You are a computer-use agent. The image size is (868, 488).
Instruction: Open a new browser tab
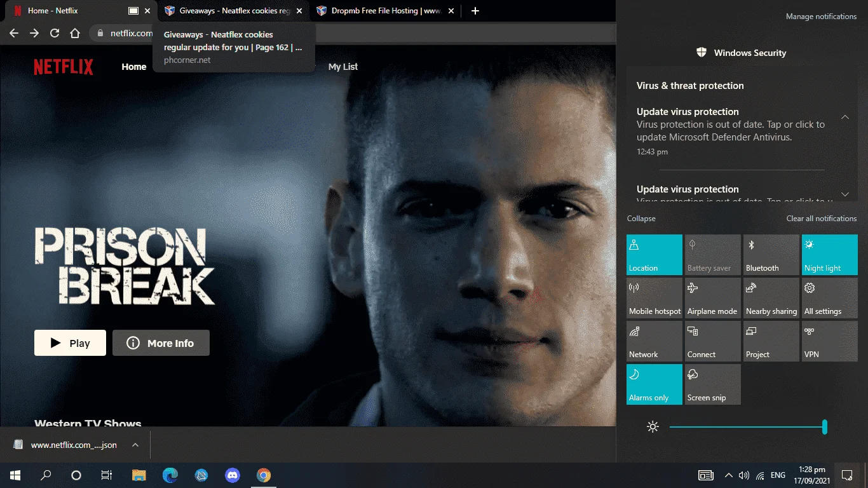pos(475,11)
